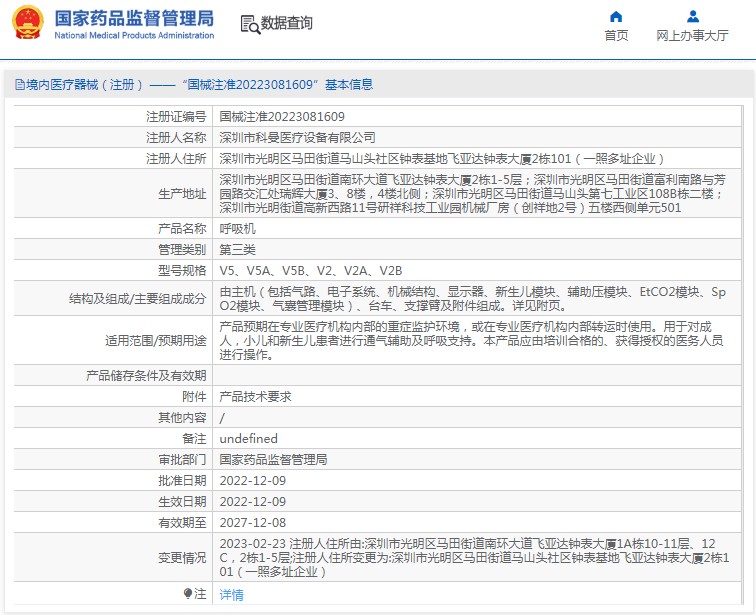Click the 数据查询 document search icon
This screenshot has height=615, width=756.
point(250,23)
